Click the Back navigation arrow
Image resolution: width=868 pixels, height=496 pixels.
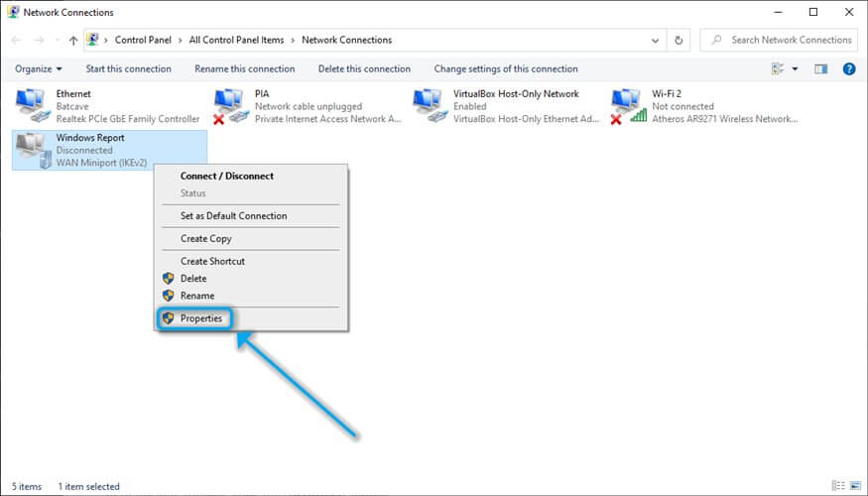pyautogui.click(x=16, y=41)
